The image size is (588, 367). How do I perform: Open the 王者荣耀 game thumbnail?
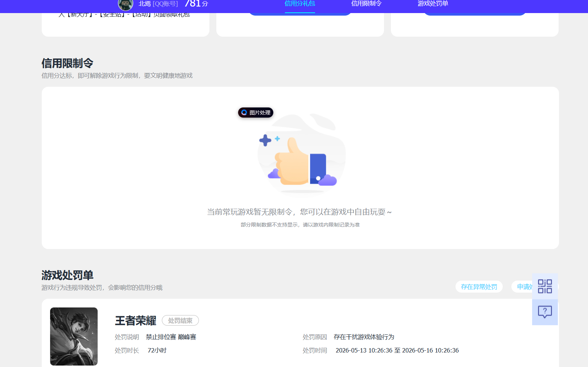click(74, 337)
